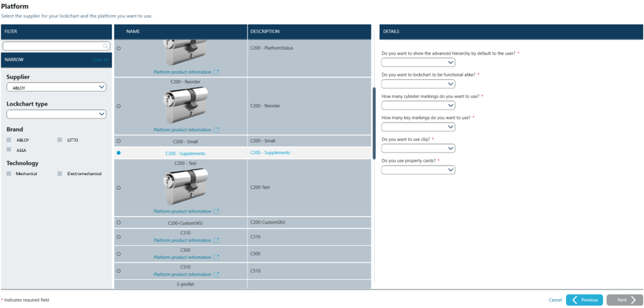This screenshot has height=308, width=644.
Task: Click the Previous button
Action: coord(584,300)
